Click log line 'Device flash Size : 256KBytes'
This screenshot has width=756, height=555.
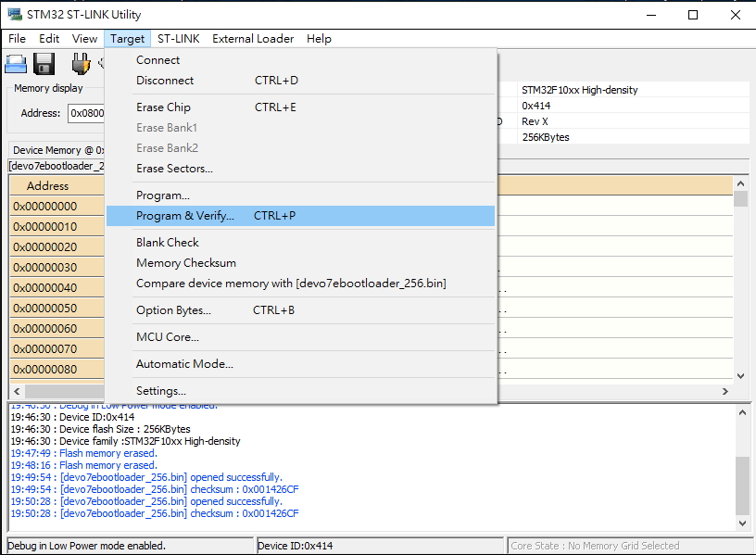coord(100,429)
